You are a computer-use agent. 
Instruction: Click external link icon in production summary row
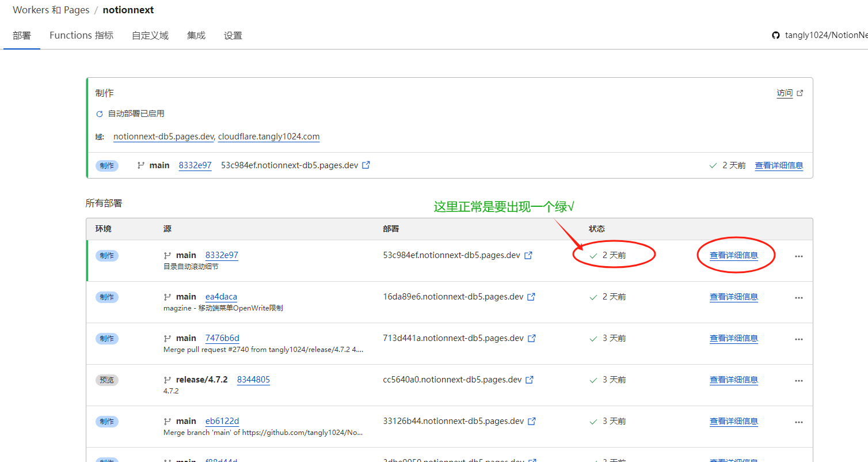[366, 165]
